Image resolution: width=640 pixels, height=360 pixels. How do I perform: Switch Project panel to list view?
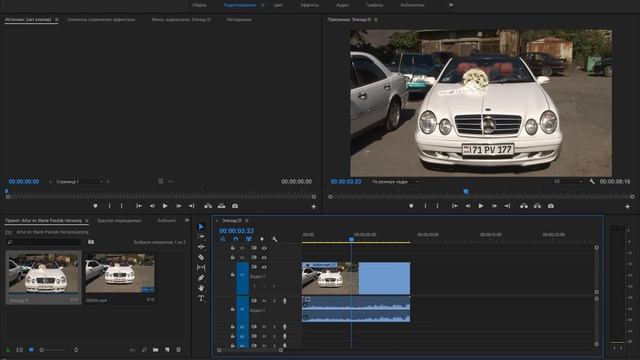[19, 350]
